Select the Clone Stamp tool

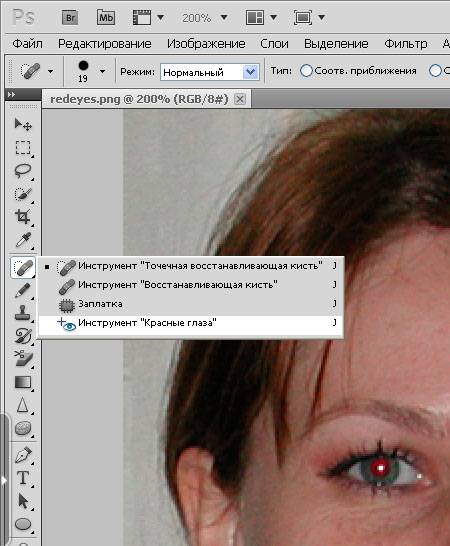(23, 313)
